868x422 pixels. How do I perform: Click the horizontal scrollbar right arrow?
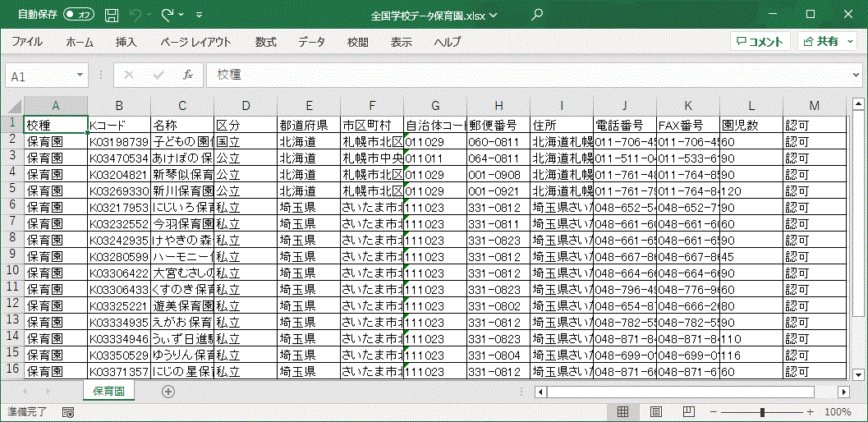843,392
